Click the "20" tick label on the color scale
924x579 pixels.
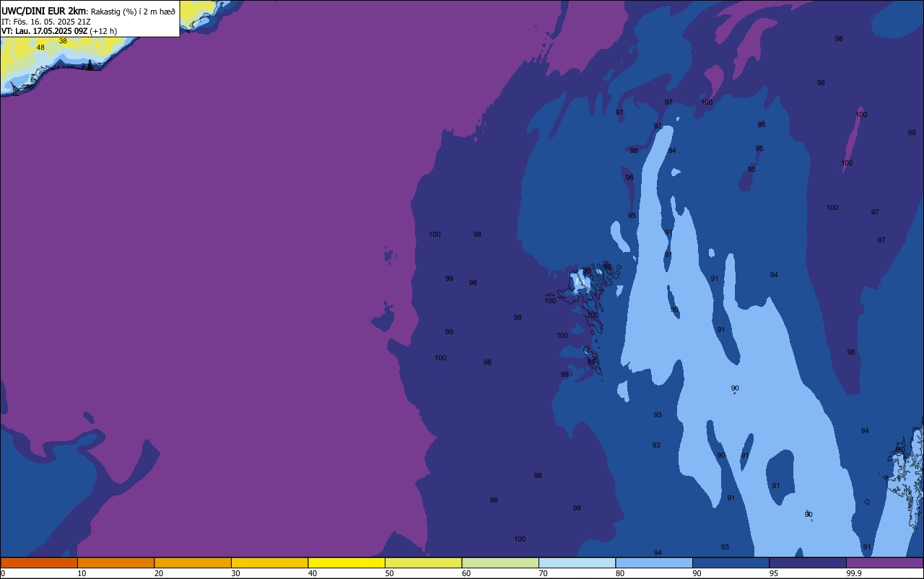(x=159, y=573)
